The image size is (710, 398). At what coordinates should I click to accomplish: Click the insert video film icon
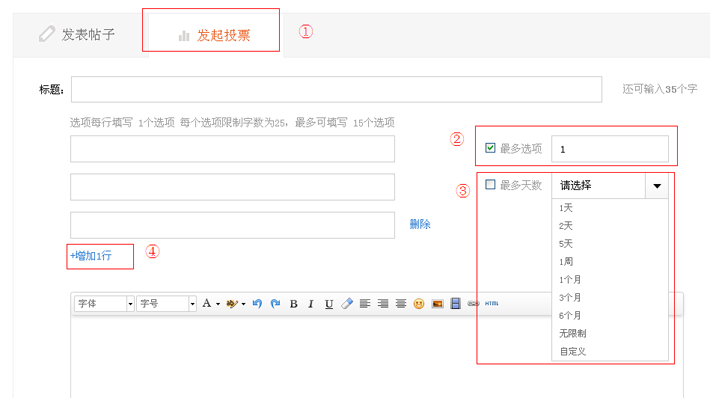tap(456, 303)
